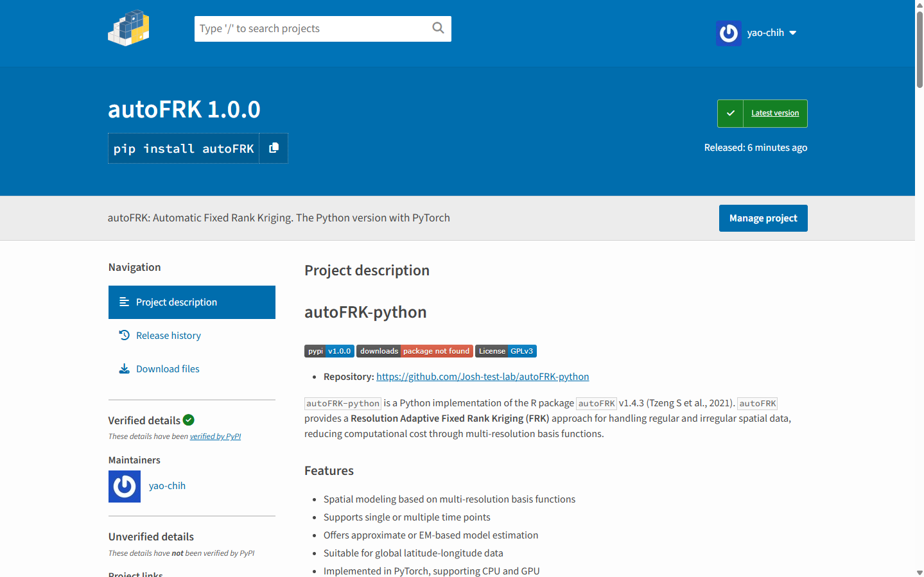Image resolution: width=924 pixels, height=577 pixels.
Task: Click the Download files arrow icon
Action: [124, 368]
